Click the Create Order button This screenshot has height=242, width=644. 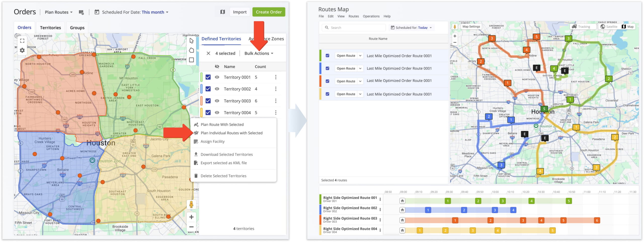268,12
